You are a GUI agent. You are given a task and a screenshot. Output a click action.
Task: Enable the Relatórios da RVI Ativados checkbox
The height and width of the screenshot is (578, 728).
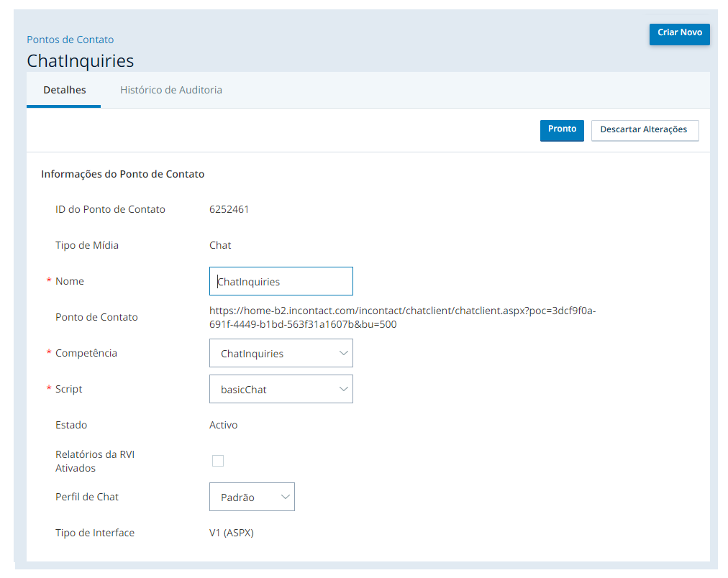[x=218, y=461]
